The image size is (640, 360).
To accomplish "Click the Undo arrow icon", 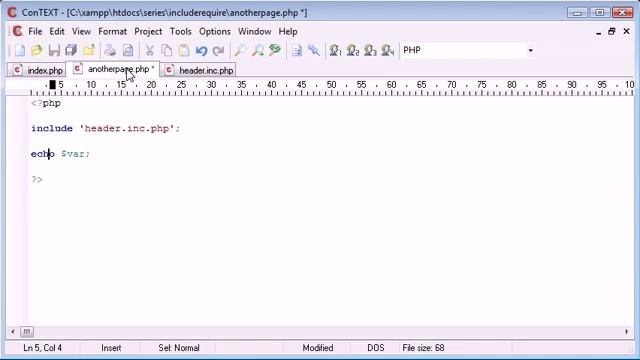I will click(x=201, y=50).
